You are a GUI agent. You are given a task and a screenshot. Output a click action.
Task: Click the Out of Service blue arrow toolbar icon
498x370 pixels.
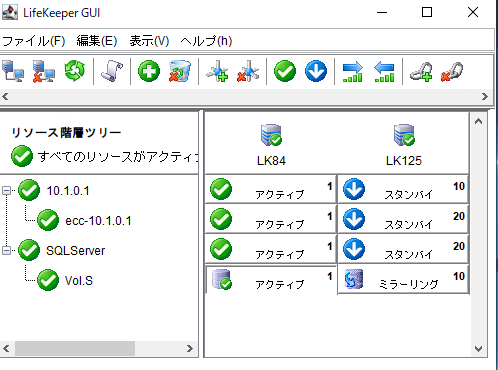pos(316,71)
